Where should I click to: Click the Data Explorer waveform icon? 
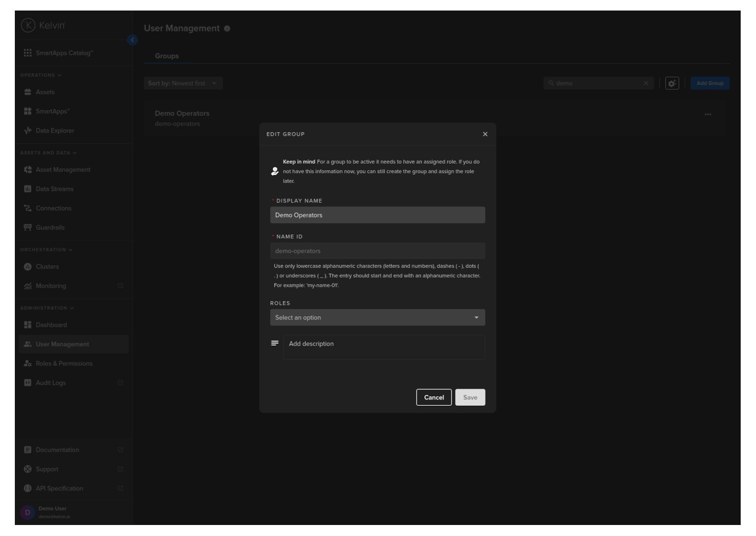[x=28, y=131]
